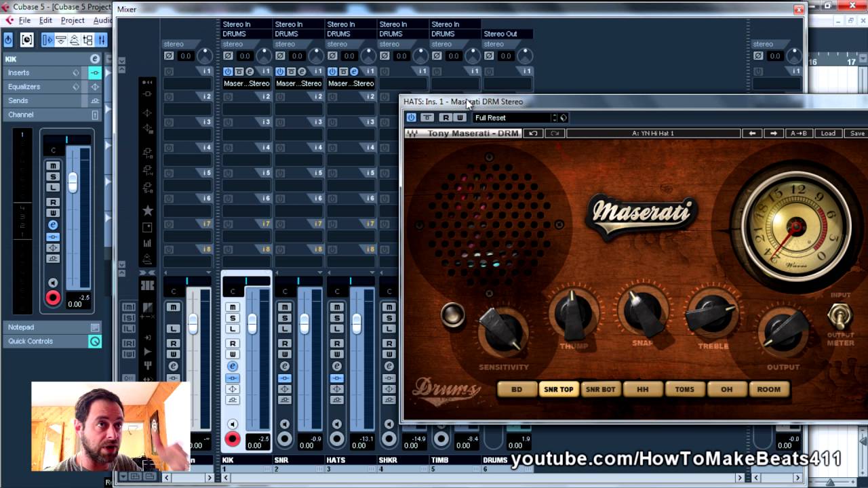
Task: Toggle plugin power button in Maserati window
Action: (x=411, y=118)
